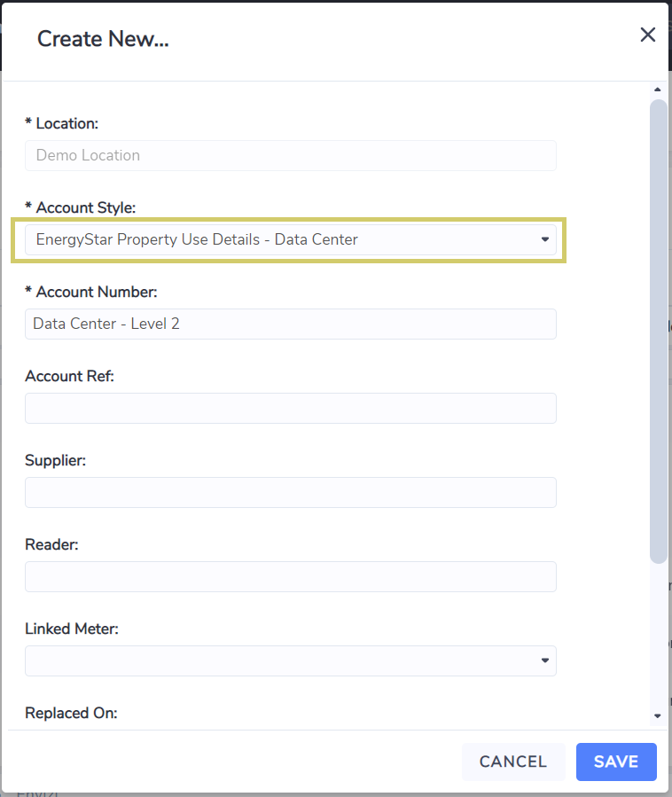The width and height of the screenshot is (672, 797).
Task: Open the Account Style dropdown
Action: (x=290, y=239)
